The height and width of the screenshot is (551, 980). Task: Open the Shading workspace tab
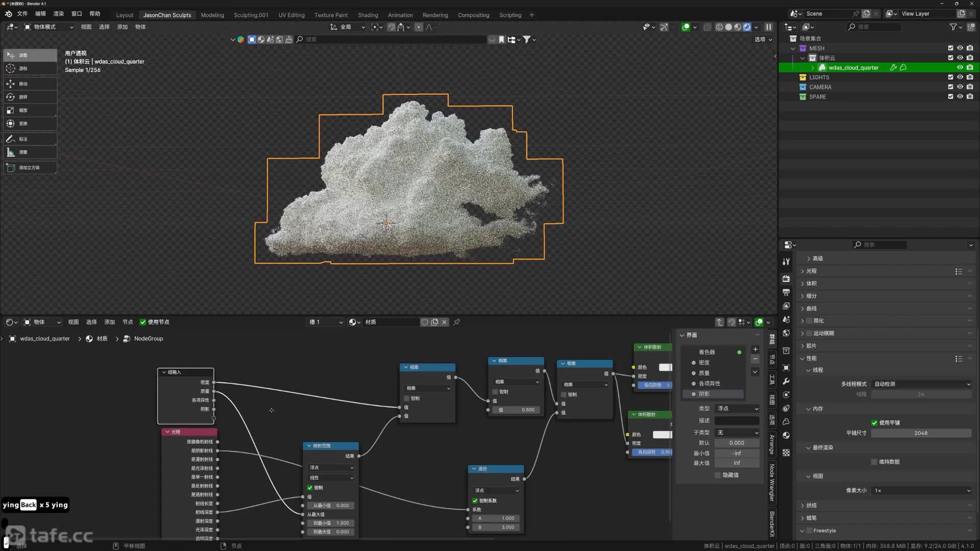point(368,15)
